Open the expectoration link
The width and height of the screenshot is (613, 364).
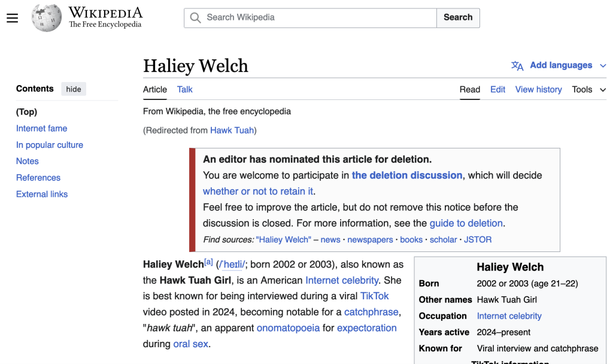pyautogui.click(x=367, y=327)
